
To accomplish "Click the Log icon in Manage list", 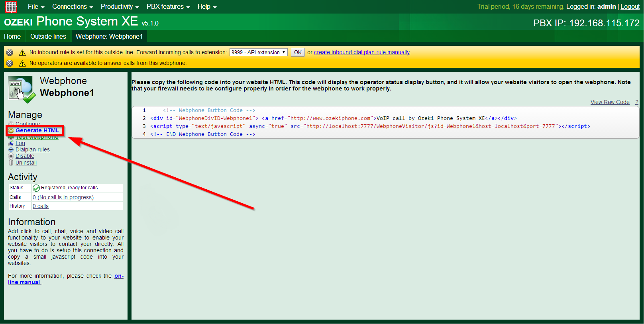I will click(x=11, y=143).
